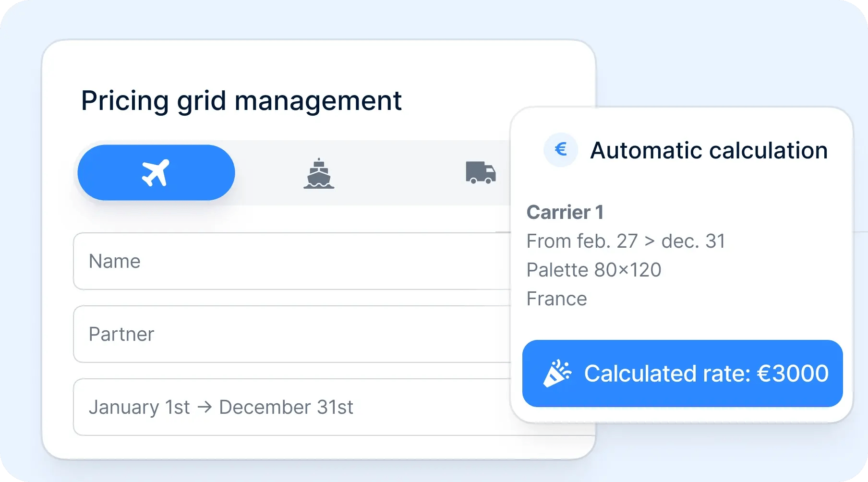Click the party popper icon
Image resolution: width=868 pixels, height=482 pixels.
point(557,374)
